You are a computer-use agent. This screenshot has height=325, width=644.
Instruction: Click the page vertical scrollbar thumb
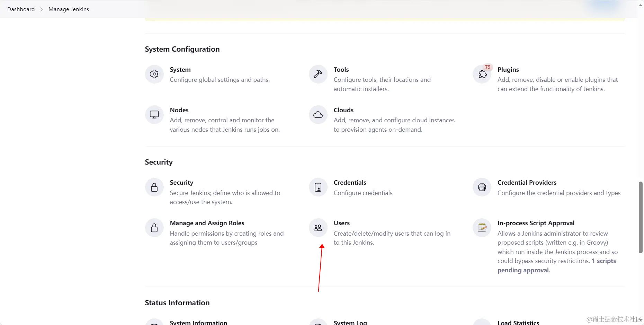pos(640,217)
